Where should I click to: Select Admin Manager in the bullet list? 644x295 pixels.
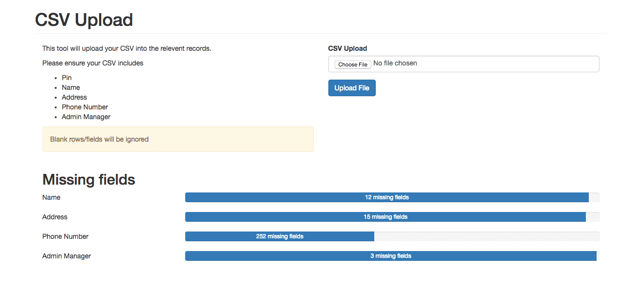pos(86,117)
